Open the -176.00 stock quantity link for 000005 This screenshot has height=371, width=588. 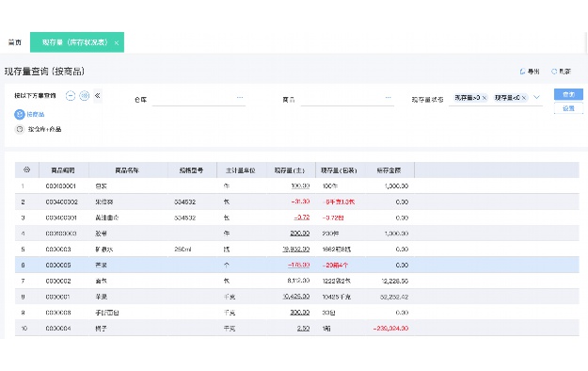[x=299, y=265]
